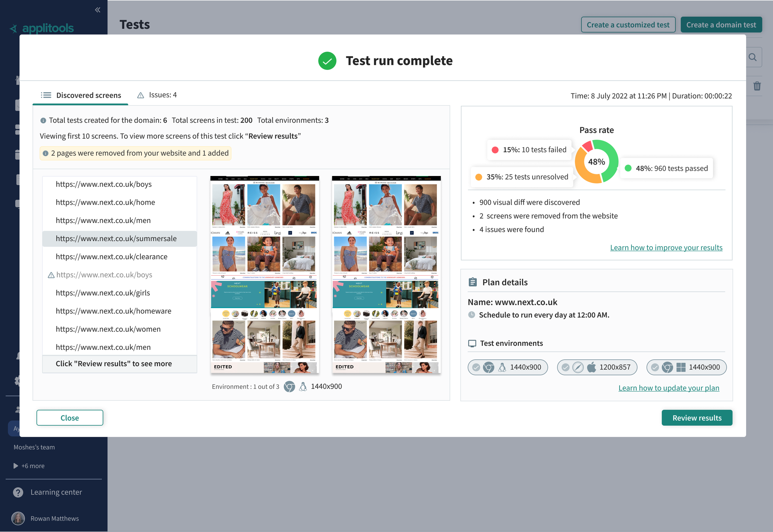Viewport: 773px width, 532px height.
Task: Click the green check icon beside Test run complete
Action: point(327,61)
